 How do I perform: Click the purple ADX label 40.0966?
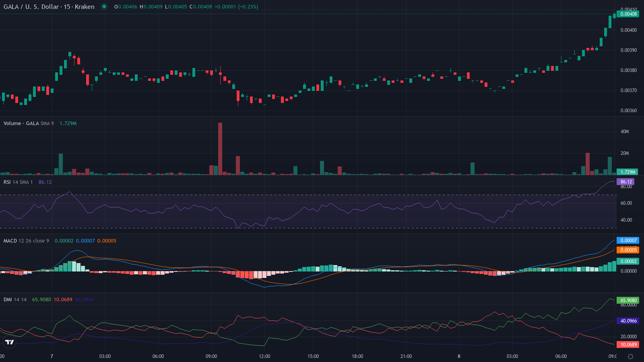pyautogui.click(x=628, y=321)
